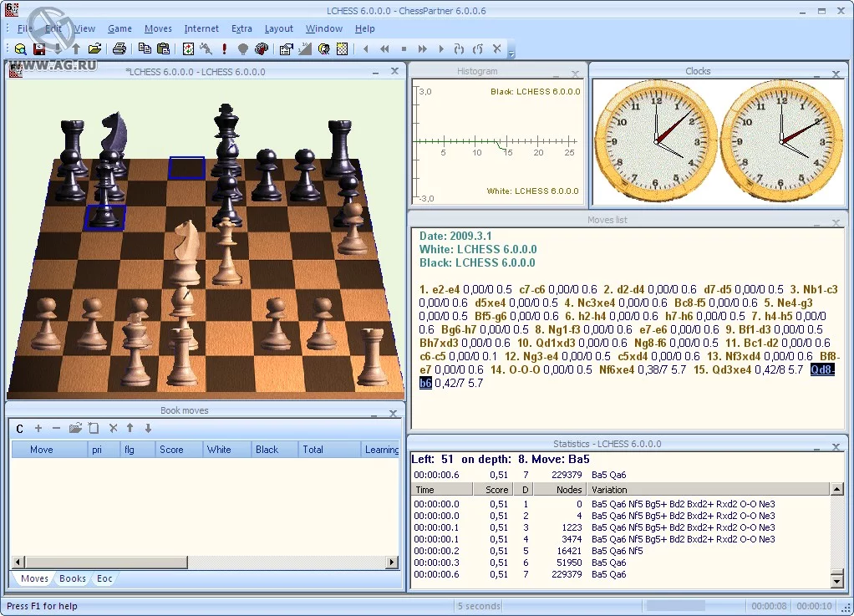Move book entry up with the arrow
Image resolution: width=854 pixels, height=616 pixels.
point(130,429)
